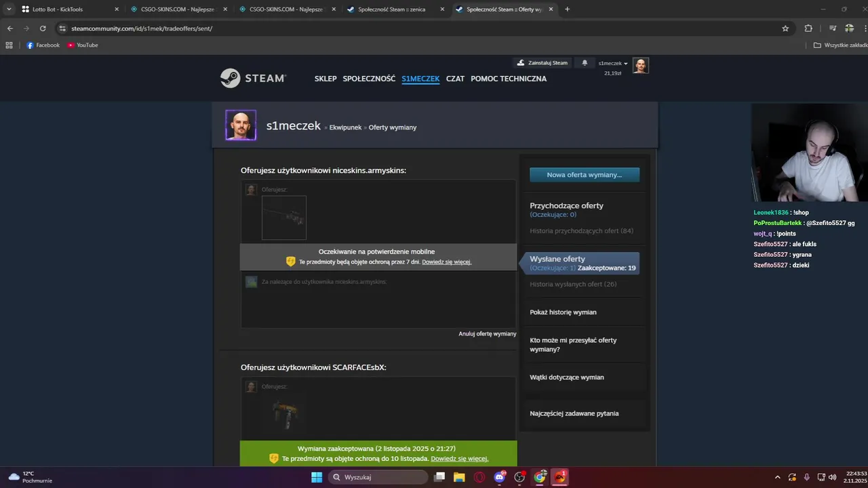Close the Lotto Bot - KickTools tab

117,9
